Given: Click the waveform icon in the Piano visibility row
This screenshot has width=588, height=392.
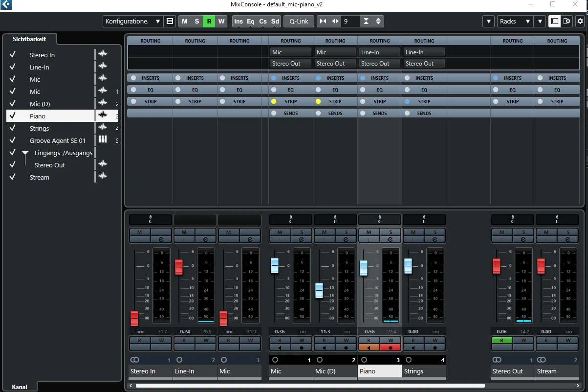Looking at the screenshot, I should click(x=103, y=115).
